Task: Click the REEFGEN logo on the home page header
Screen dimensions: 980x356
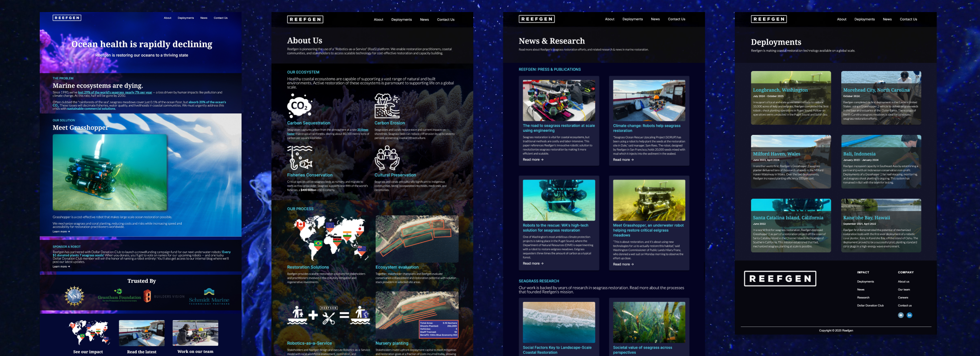Action: 67,18
